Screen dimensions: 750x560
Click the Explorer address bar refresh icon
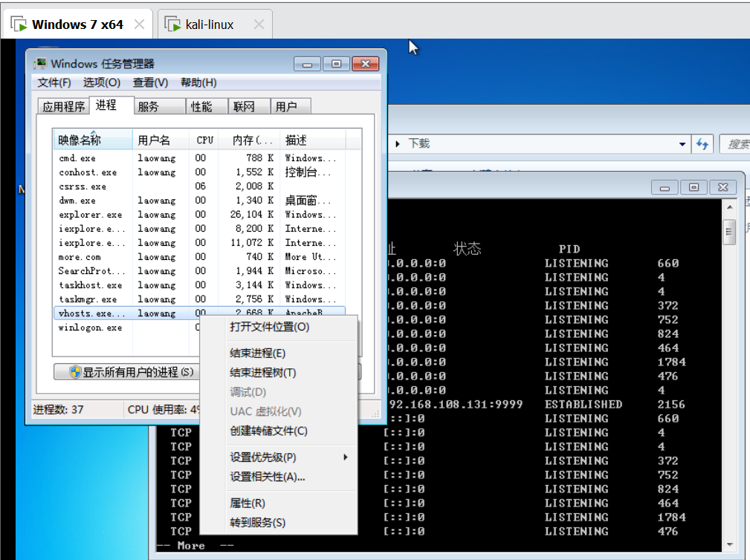(702, 144)
